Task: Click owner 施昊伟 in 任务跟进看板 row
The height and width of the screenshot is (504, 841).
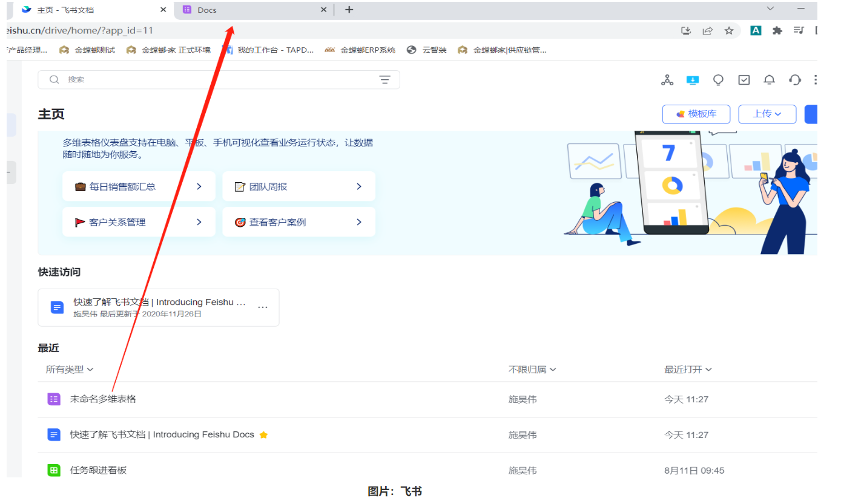Action: tap(523, 470)
